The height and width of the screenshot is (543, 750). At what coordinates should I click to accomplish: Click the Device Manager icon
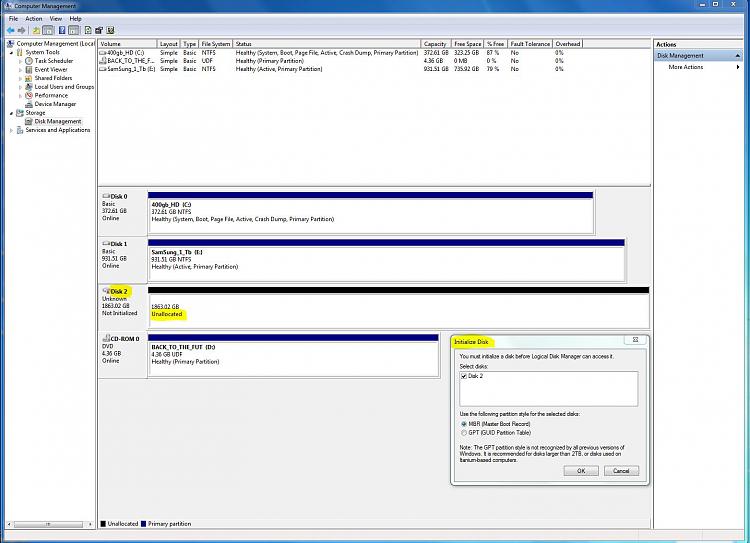[29, 104]
